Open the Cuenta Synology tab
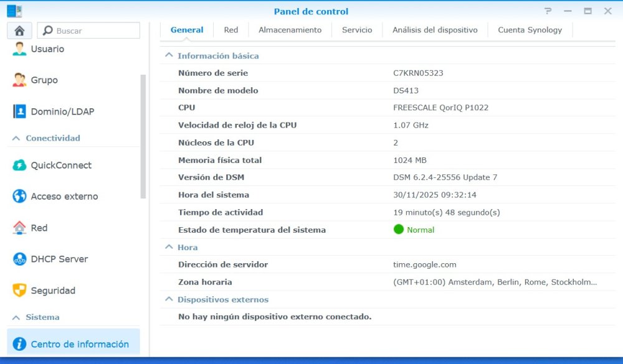The width and height of the screenshot is (623, 364). [530, 30]
